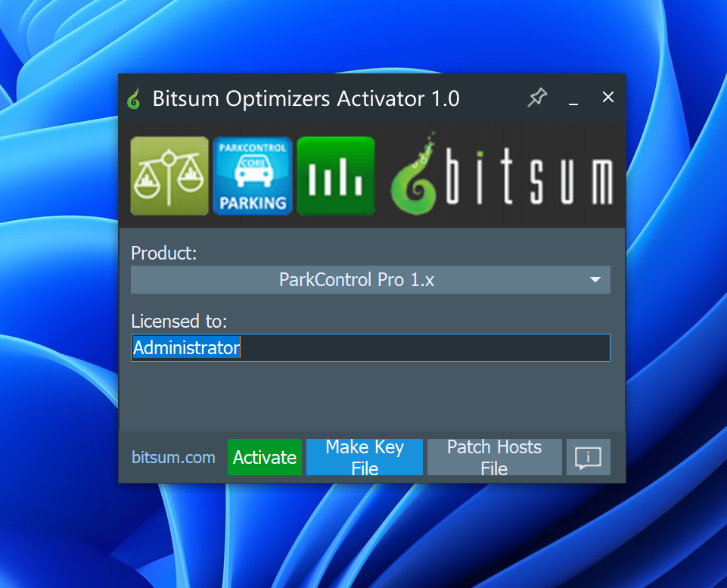Click the balance scales product icon
Screen dimensions: 727x588
(x=169, y=176)
